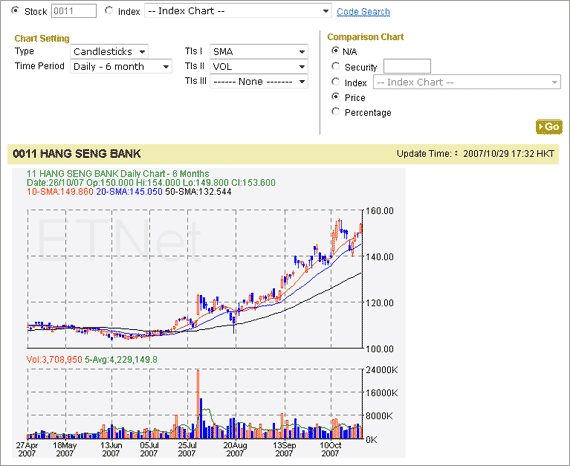The width and height of the screenshot is (570, 466).
Task: Click the 25Jul 2007 date label
Action: [187, 449]
